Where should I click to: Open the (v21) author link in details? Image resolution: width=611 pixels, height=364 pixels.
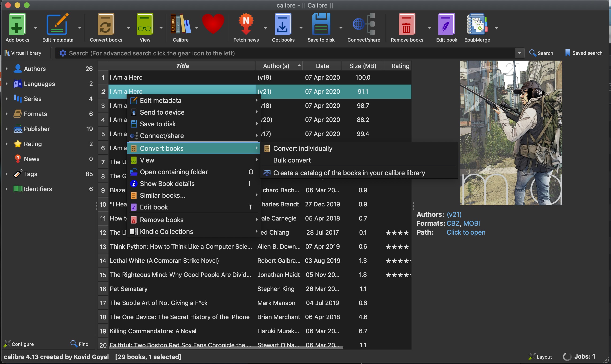454,214
